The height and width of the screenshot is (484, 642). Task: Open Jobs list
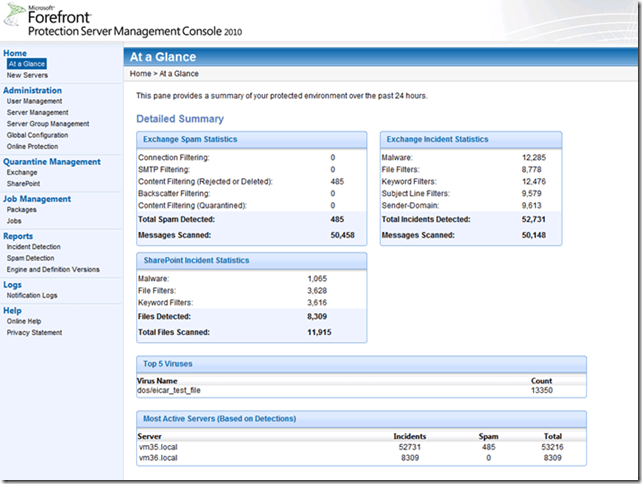[x=16, y=220]
